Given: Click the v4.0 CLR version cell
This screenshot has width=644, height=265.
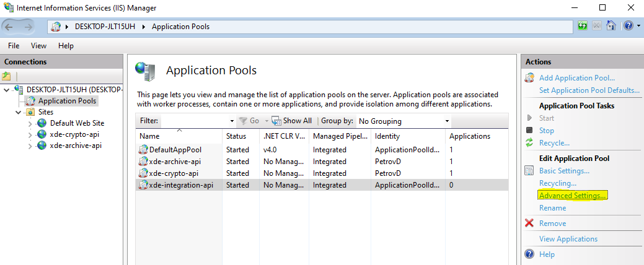Looking at the screenshot, I should (x=270, y=150).
